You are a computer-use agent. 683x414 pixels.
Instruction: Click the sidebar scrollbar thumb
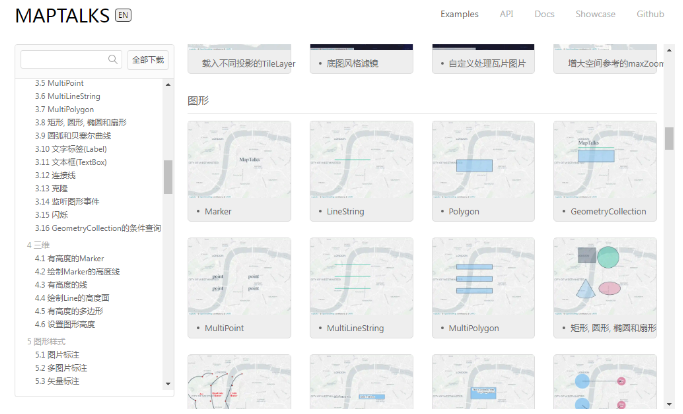point(168,176)
